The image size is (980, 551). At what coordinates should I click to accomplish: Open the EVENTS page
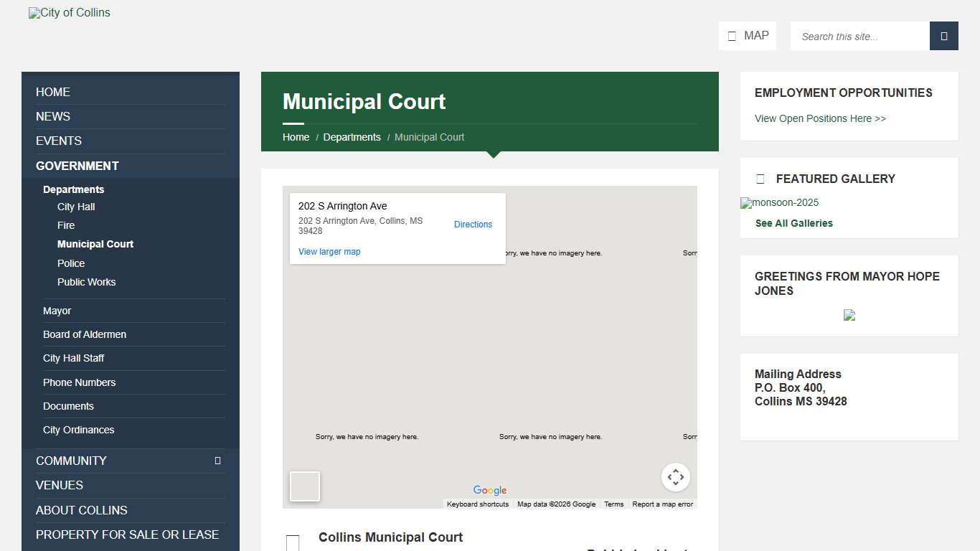58,141
